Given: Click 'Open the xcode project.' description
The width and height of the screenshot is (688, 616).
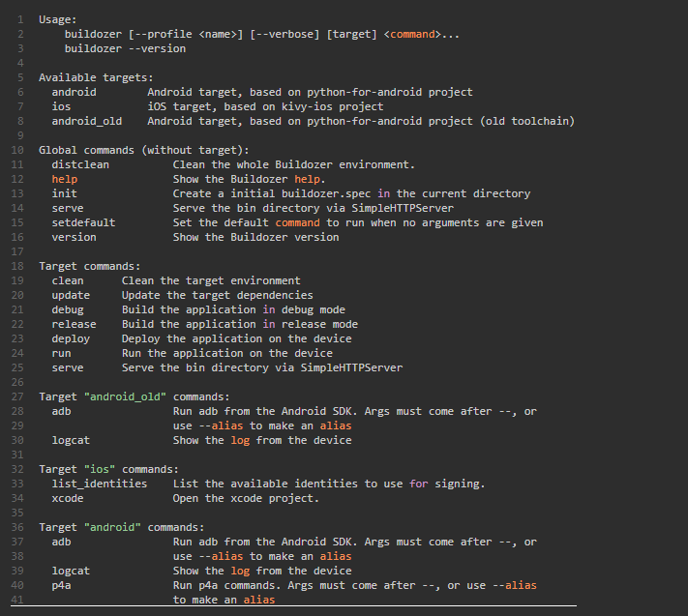Looking at the screenshot, I should pos(246,498).
